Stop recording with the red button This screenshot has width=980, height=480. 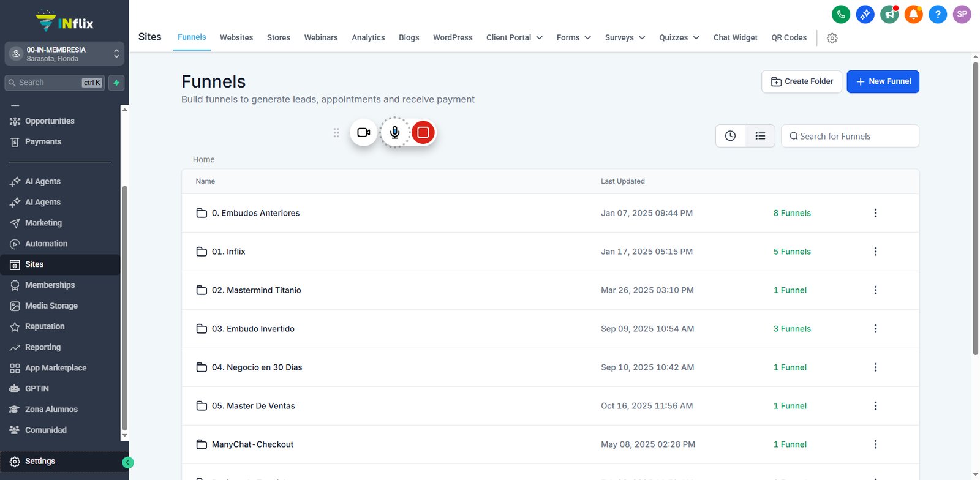click(423, 132)
